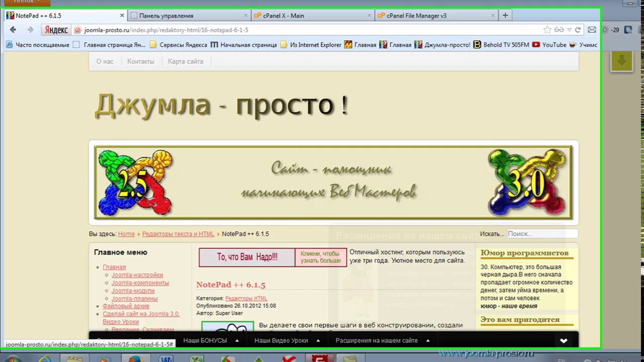
Task: Collapse the bottom bar with white chevron
Action: click(x=563, y=340)
